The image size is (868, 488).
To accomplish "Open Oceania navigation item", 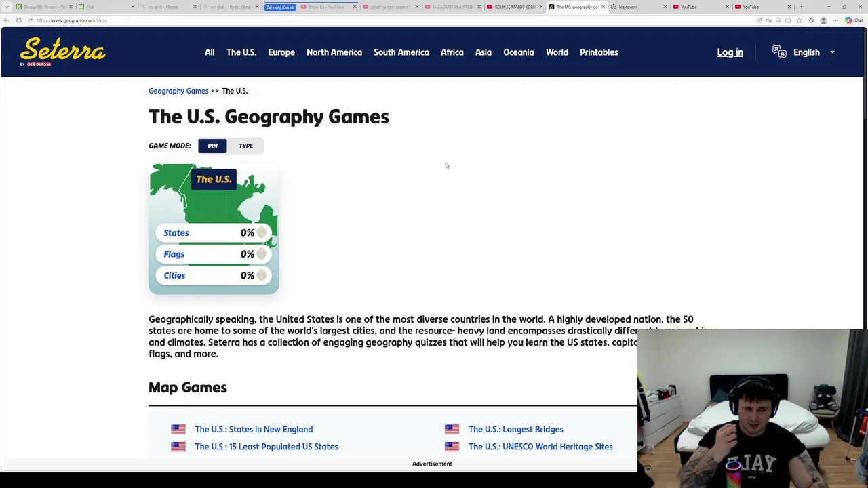I will coord(519,52).
